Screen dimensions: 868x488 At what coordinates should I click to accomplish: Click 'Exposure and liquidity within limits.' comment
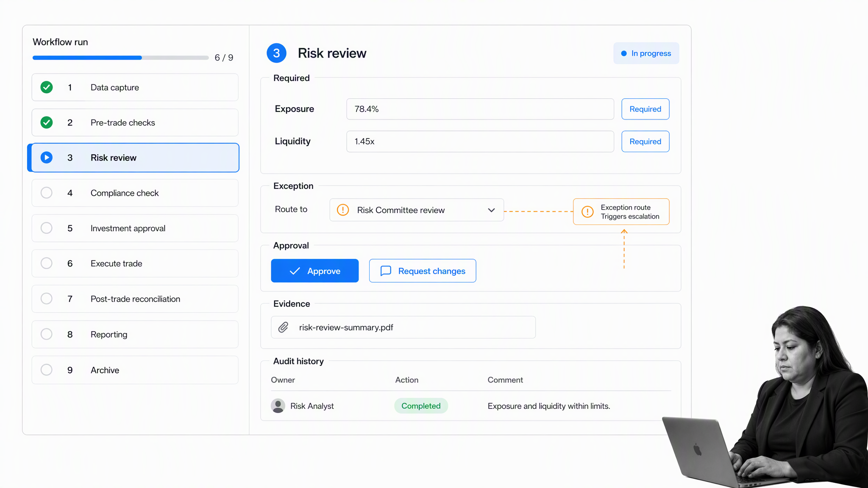pyautogui.click(x=549, y=406)
